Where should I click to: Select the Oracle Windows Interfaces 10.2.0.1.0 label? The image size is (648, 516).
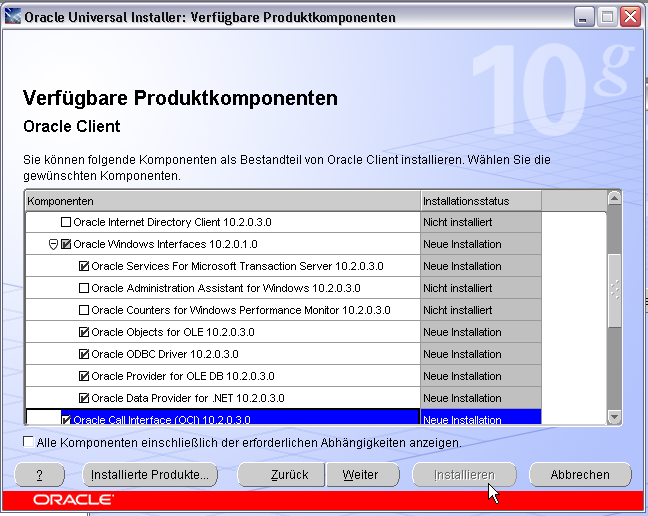[x=165, y=244]
